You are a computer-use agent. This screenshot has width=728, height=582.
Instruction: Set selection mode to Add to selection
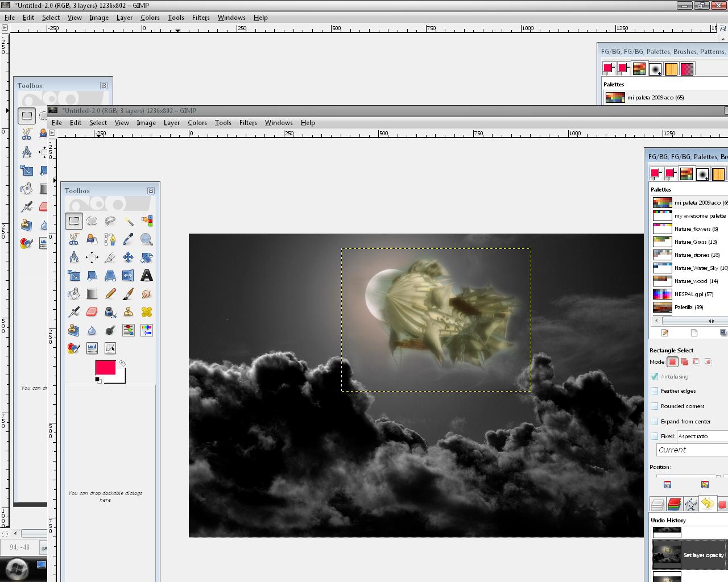click(x=685, y=361)
